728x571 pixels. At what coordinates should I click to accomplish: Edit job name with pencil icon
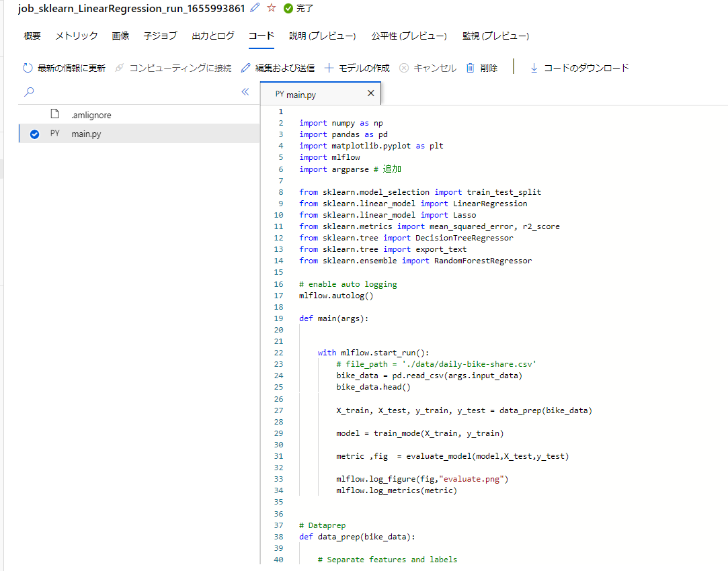tap(255, 8)
